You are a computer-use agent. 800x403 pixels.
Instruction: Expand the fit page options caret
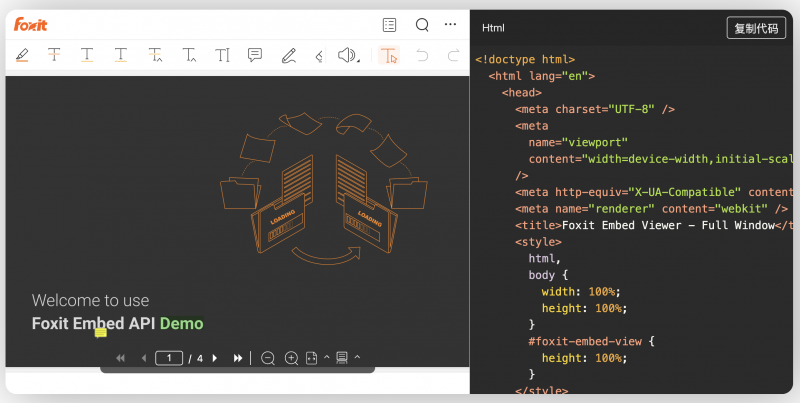pyautogui.click(x=327, y=357)
